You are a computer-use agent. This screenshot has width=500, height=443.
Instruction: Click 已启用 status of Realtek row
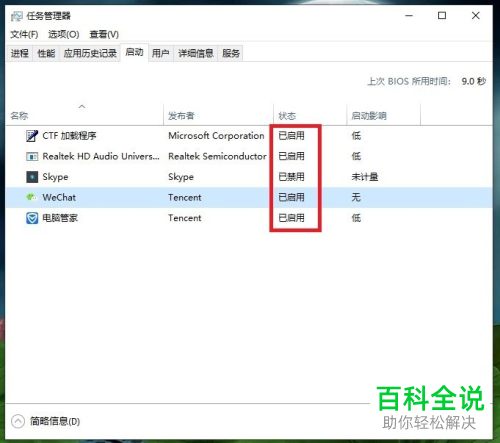tap(291, 156)
